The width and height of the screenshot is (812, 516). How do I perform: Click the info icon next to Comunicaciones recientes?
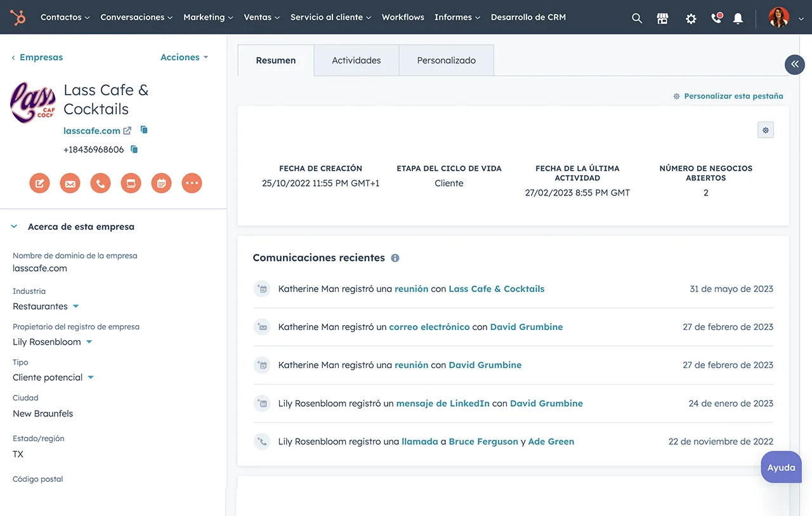395,258
